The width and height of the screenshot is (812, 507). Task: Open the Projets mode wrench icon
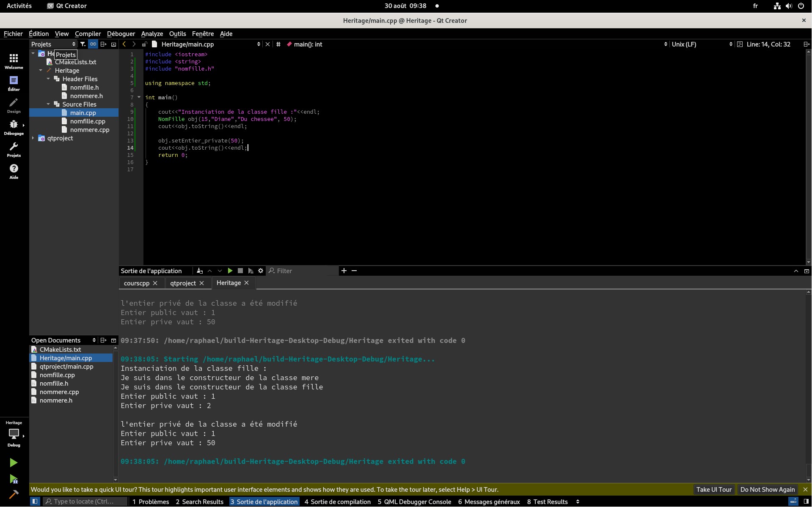pos(14,149)
